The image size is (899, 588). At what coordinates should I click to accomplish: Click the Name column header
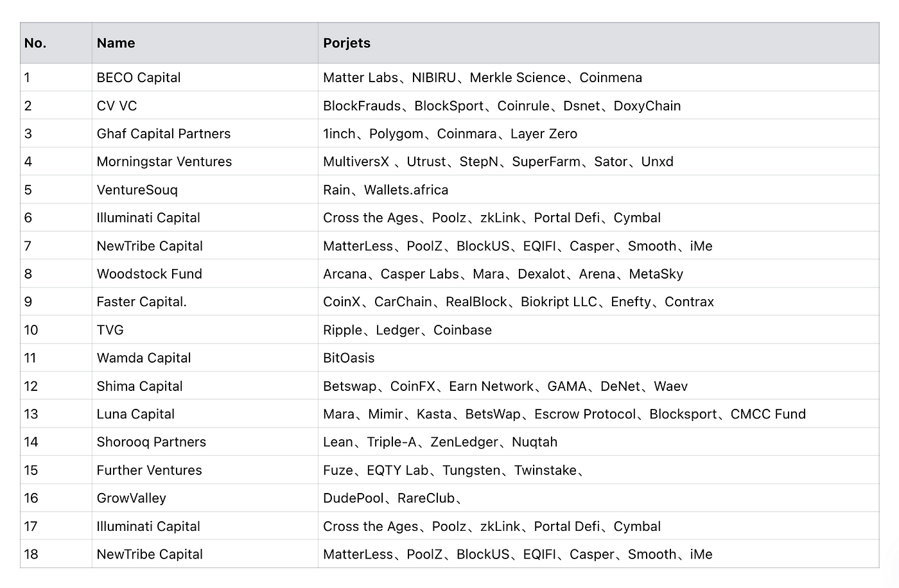point(205,43)
